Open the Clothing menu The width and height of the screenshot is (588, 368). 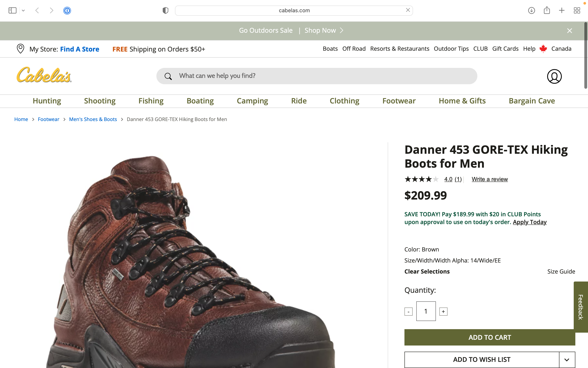(344, 101)
